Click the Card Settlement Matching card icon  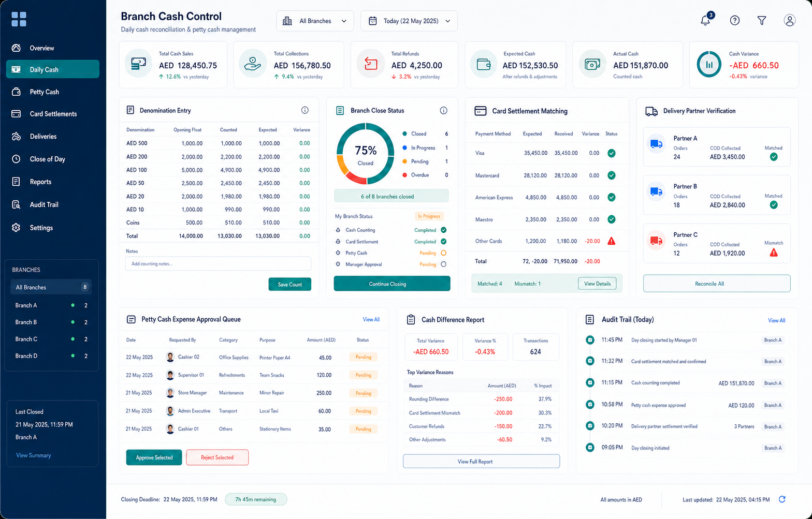[x=481, y=111]
